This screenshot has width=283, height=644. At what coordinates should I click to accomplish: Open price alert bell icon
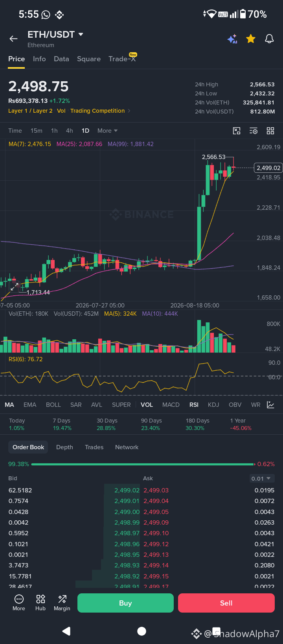[269, 38]
